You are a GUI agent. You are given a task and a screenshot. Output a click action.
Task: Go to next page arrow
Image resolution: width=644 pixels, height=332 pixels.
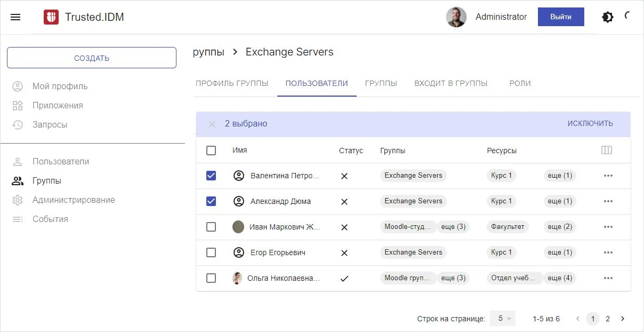point(622,319)
